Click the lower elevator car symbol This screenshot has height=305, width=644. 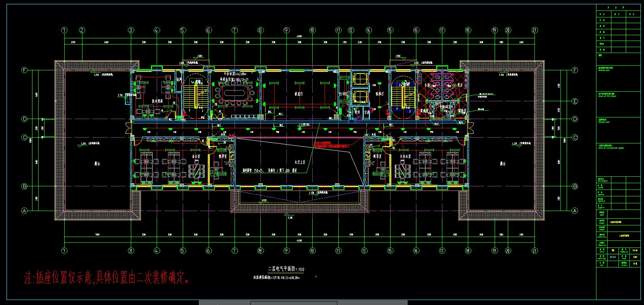[360, 97]
